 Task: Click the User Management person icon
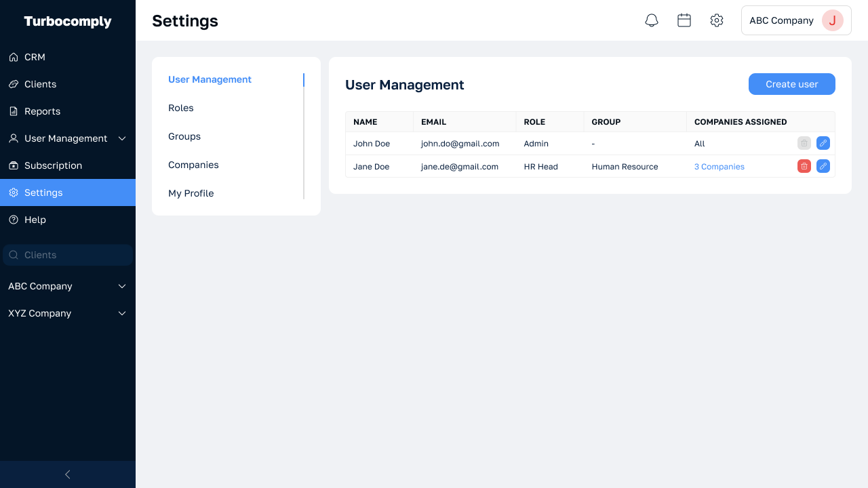pos(14,138)
